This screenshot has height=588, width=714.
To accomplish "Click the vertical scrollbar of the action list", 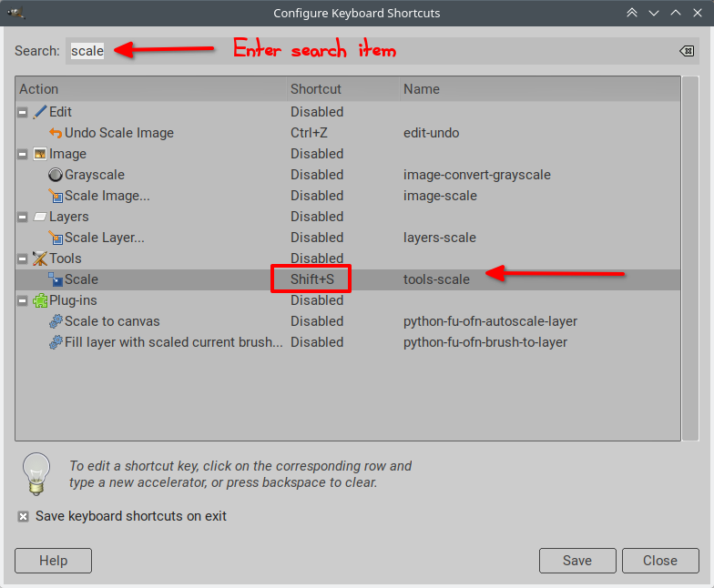I will click(x=690, y=259).
